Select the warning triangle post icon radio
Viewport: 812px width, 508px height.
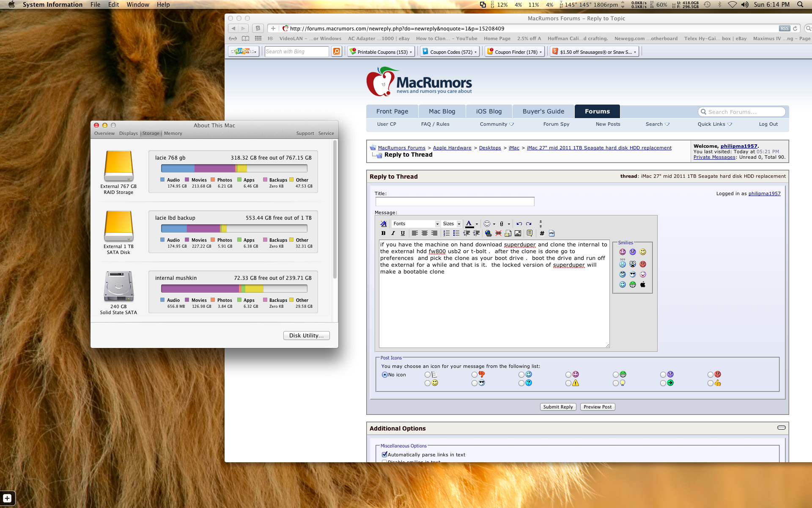click(568, 383)
